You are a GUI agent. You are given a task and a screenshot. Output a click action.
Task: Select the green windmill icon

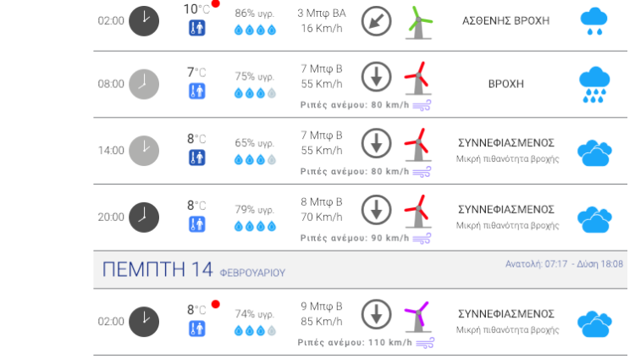coord(417,22)
